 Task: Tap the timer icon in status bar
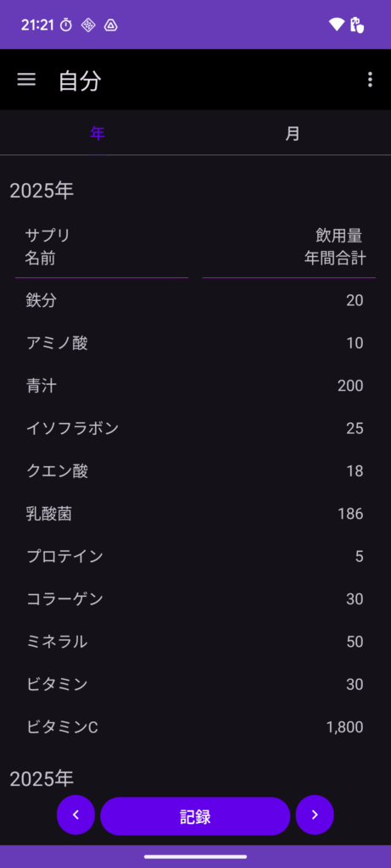(66, 25)
